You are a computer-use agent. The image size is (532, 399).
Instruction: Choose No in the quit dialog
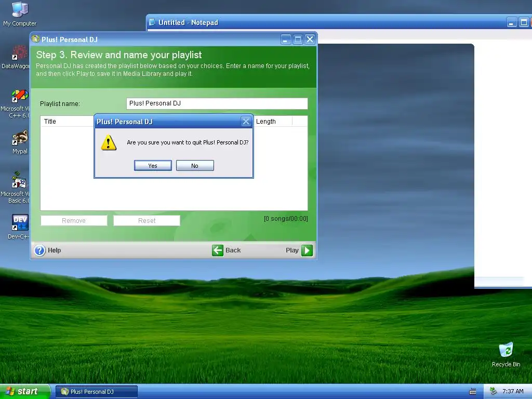195,166
